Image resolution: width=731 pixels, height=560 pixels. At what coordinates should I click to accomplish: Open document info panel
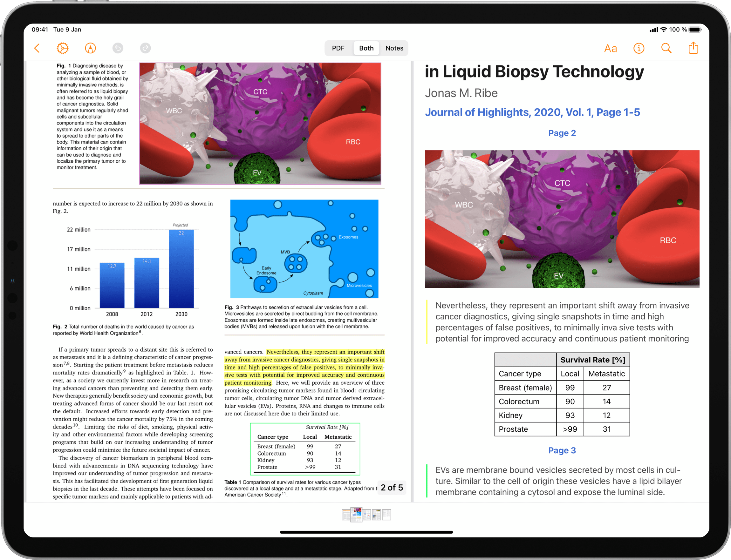[x=642, y=48]
